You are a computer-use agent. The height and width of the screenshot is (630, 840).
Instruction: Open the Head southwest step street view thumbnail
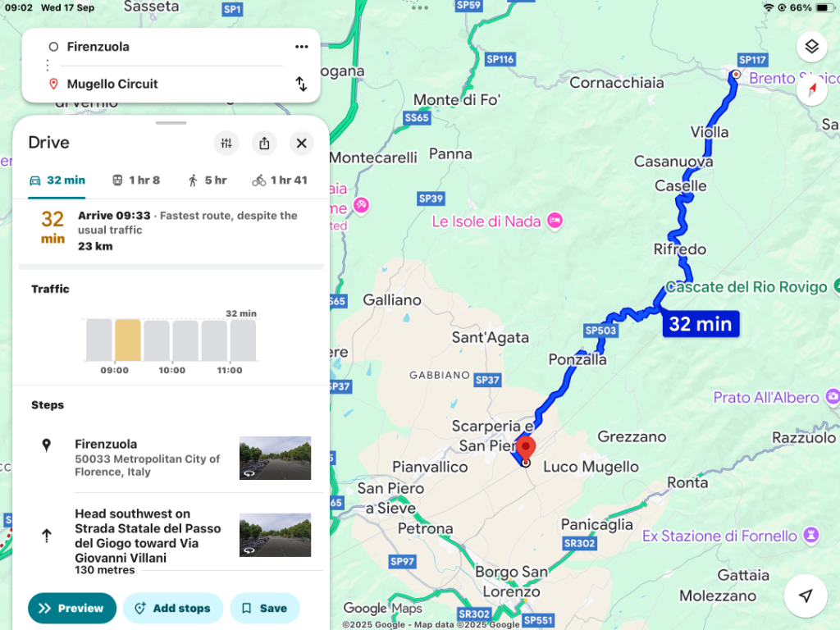click(275, 535)
